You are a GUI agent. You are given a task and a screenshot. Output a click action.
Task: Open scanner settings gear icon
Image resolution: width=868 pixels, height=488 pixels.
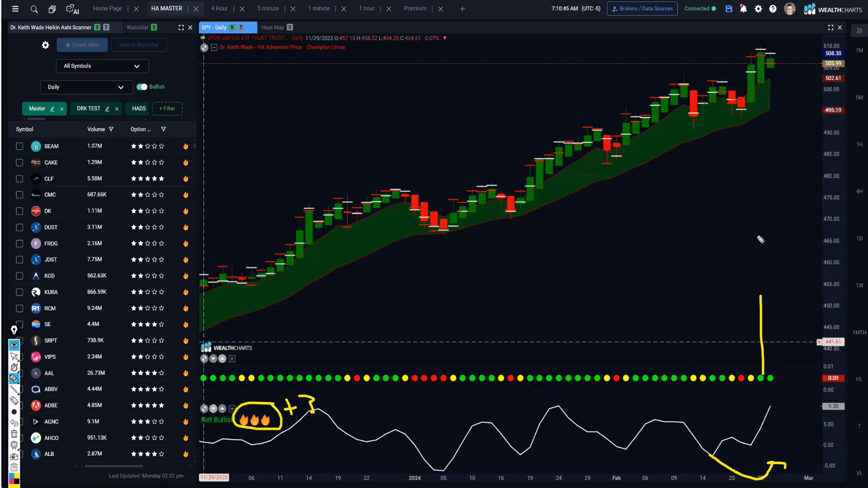pos(46,45)
